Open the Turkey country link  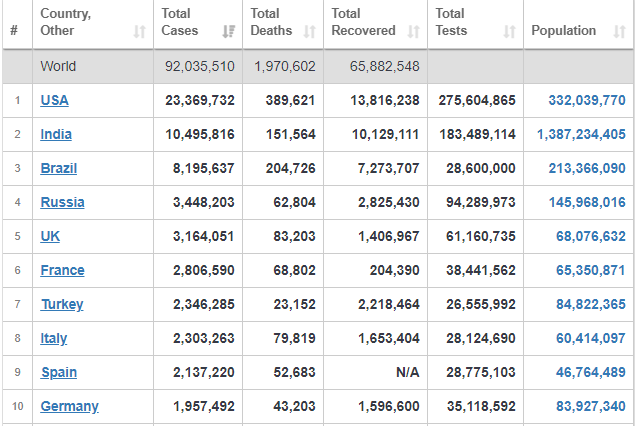(62, 304)
